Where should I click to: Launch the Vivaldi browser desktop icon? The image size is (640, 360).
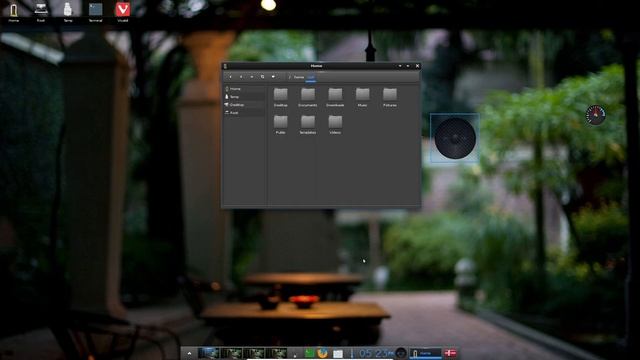tap(122, 11)
